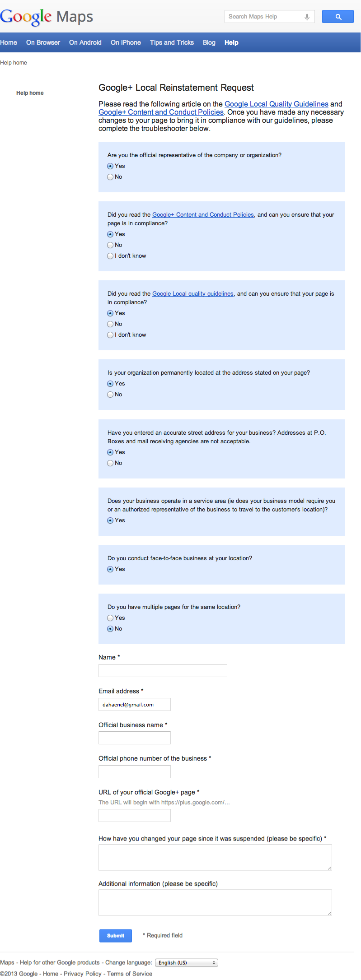Choose No for permanently located at address

pos(110,395)
